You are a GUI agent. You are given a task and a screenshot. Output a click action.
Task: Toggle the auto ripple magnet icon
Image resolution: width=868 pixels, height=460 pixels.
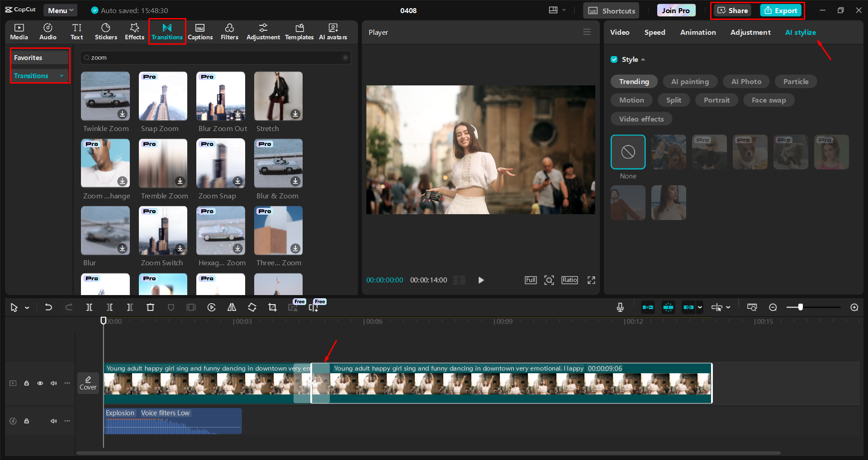pos(668,307)
